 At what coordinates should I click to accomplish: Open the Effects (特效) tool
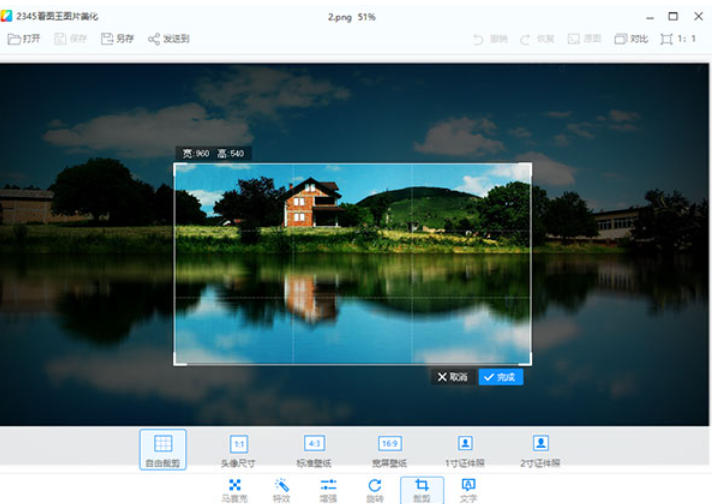click(x=281, y=489)
